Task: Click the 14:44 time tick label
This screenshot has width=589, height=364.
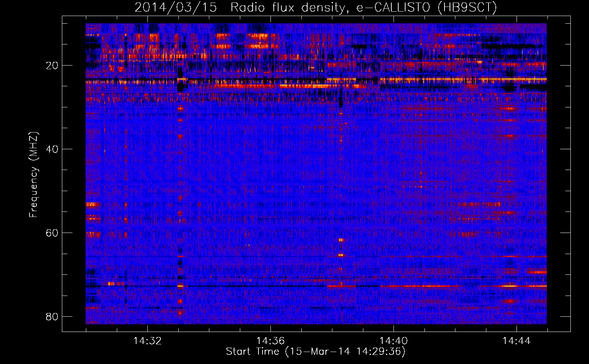Action: 517,341
